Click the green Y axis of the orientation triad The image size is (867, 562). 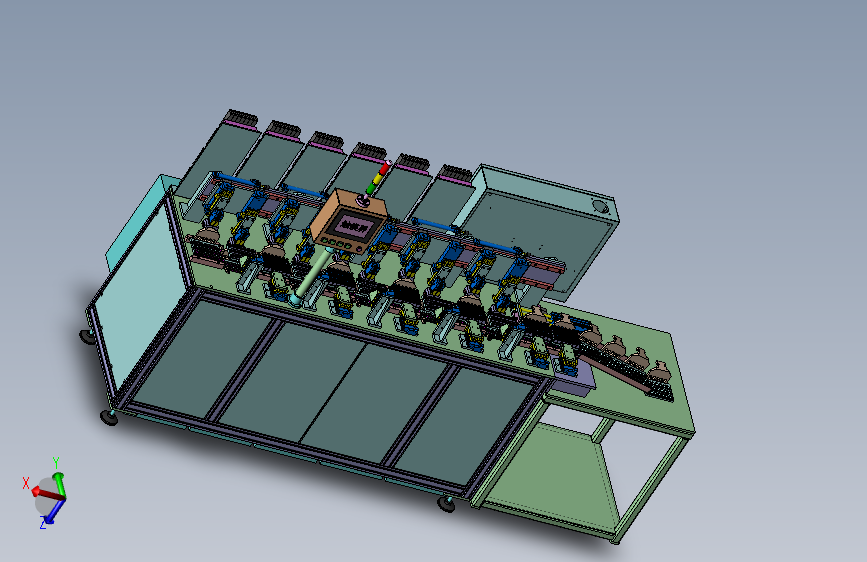59,485
